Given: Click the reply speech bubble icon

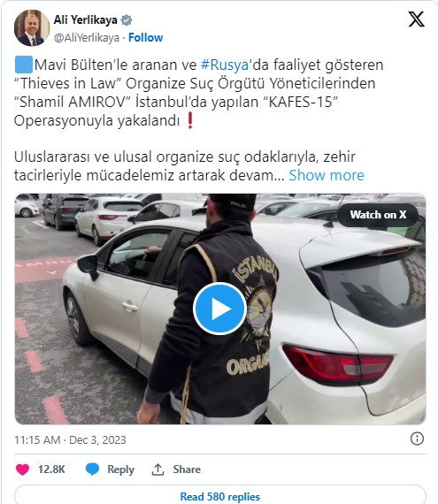Looking at the screenshot, I should pyautogui.click(x=92, y=470).
